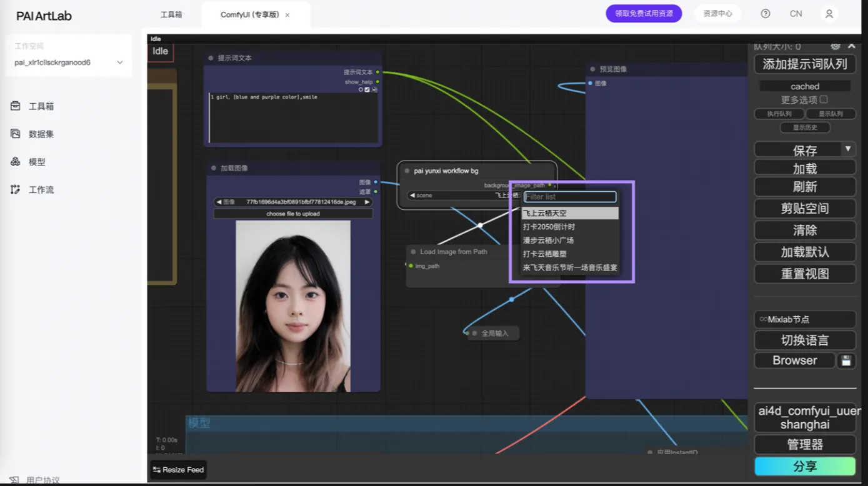Click 重置视图 button
Viewport: 868px width, 486px height.
pos(805,274)
